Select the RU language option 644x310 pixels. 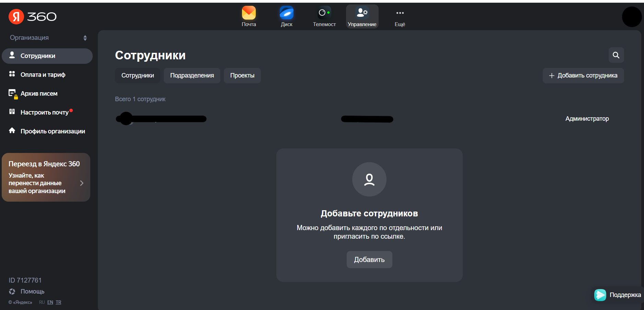(42, 302)
